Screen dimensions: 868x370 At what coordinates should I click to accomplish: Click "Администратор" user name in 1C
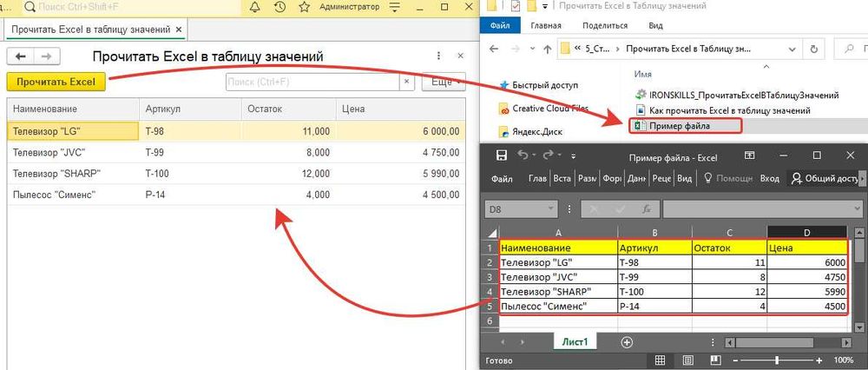(350, 7)
